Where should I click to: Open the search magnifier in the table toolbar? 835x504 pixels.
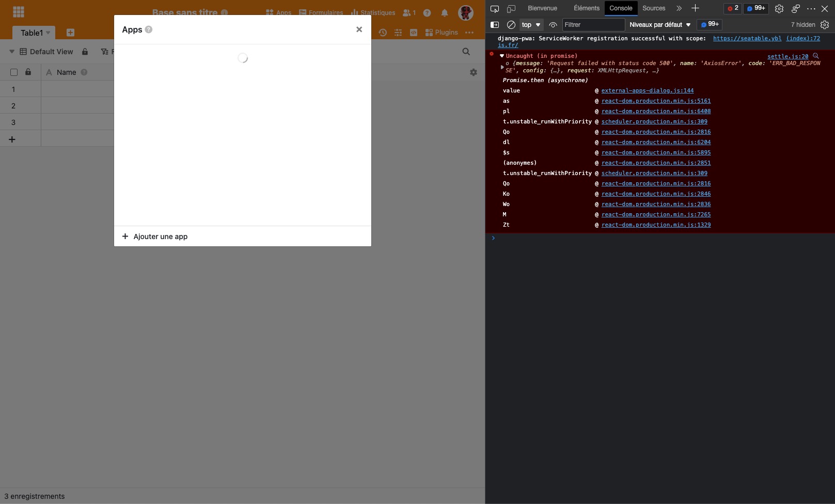[x=466, y=52]
